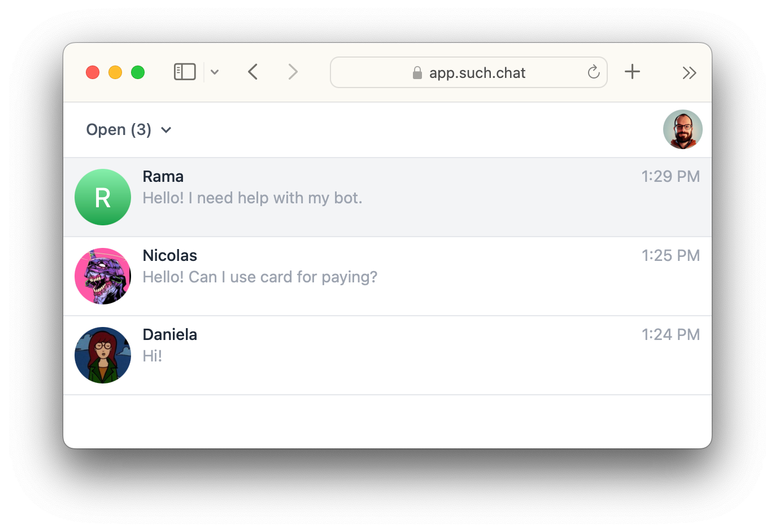Open a new tab with plus icon
The width and height of the screenshot is (775, 532).
(x=632, y=72)
